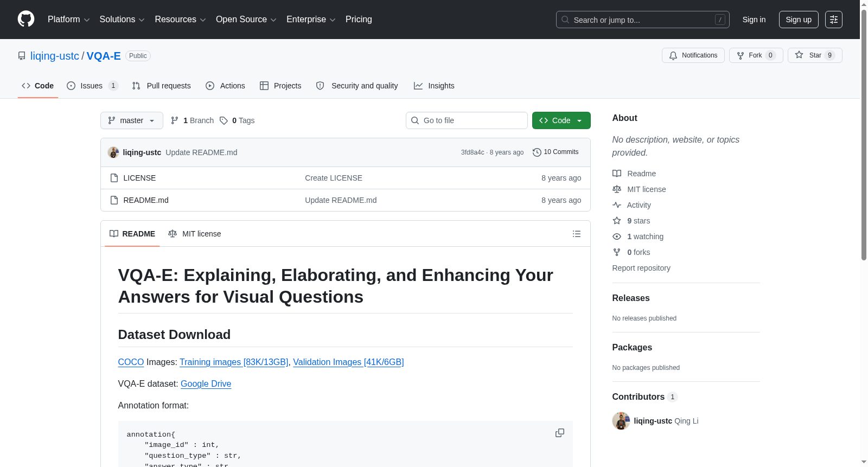Click the search magnifier icon in header

tap(565, 20)
